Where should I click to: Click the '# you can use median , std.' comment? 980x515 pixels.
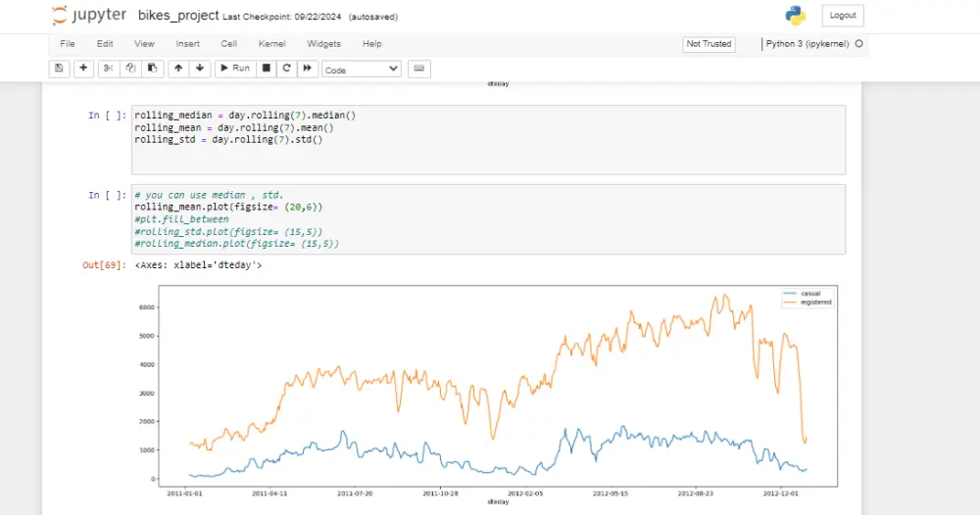tap(209, 195)
